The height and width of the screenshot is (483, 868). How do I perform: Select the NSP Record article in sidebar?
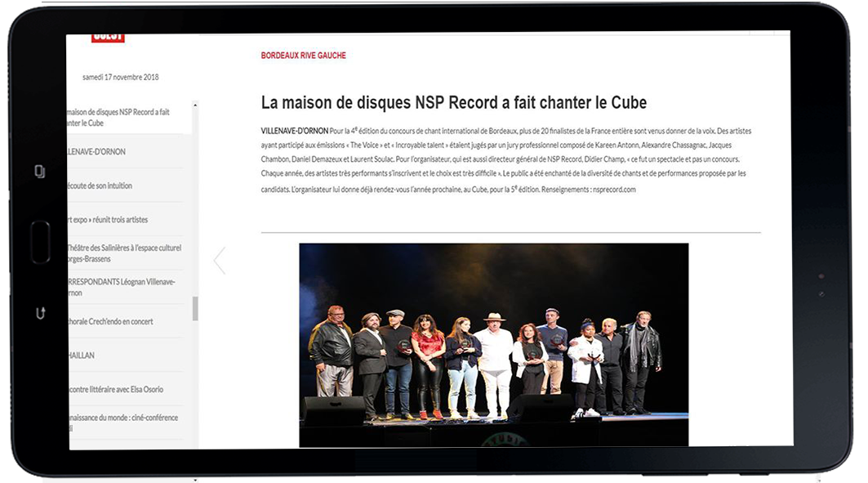[120, 118]
